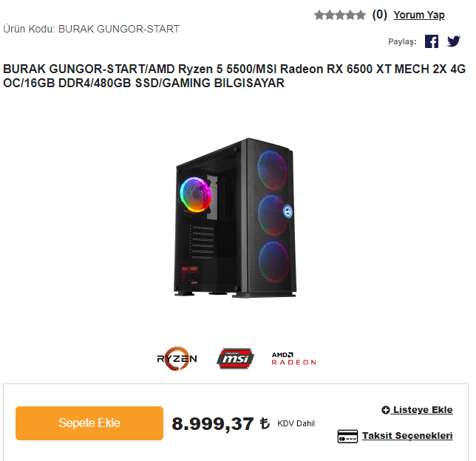
Task: Click the MSI brand logo
Action: pyautogui.click(x=235, y=358)
